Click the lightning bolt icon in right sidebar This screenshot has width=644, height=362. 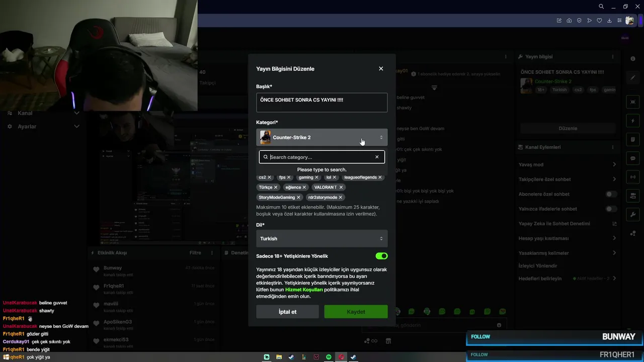coord(633,121)
